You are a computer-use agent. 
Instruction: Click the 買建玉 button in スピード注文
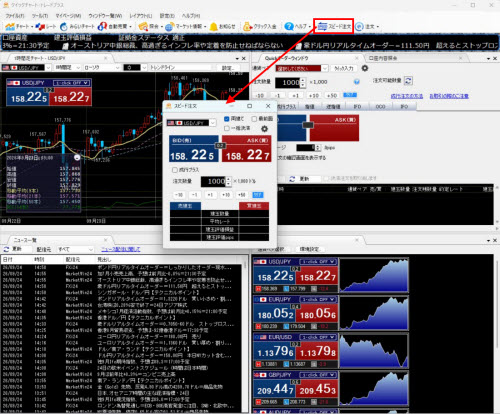[254, 206]
